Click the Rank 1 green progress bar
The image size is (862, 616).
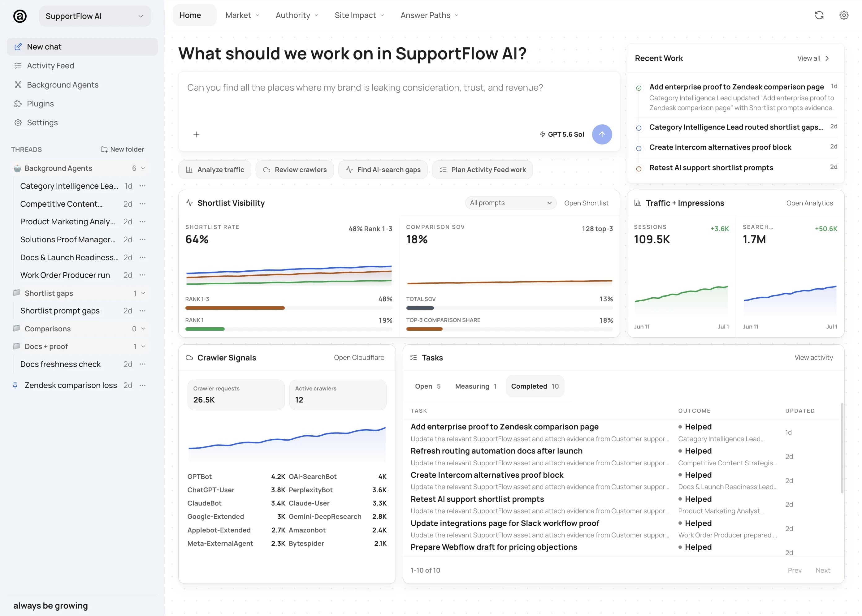tap(288, 329)
